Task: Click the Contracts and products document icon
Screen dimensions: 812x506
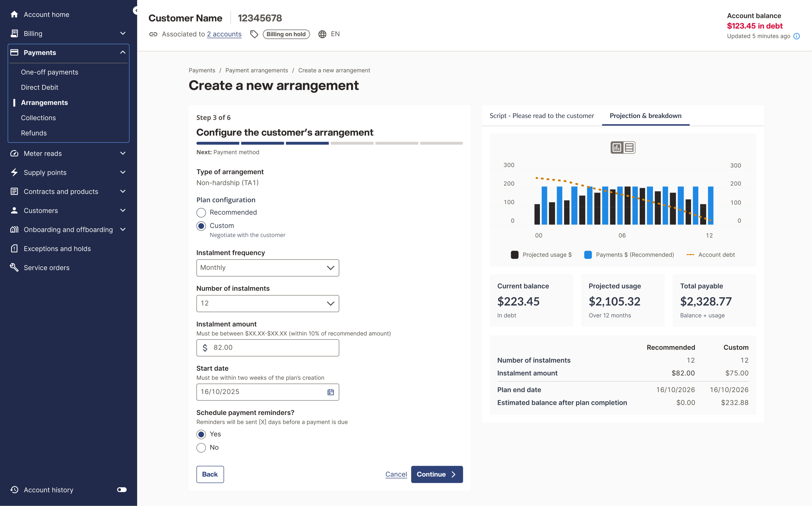Action: [x=14, y=191]
